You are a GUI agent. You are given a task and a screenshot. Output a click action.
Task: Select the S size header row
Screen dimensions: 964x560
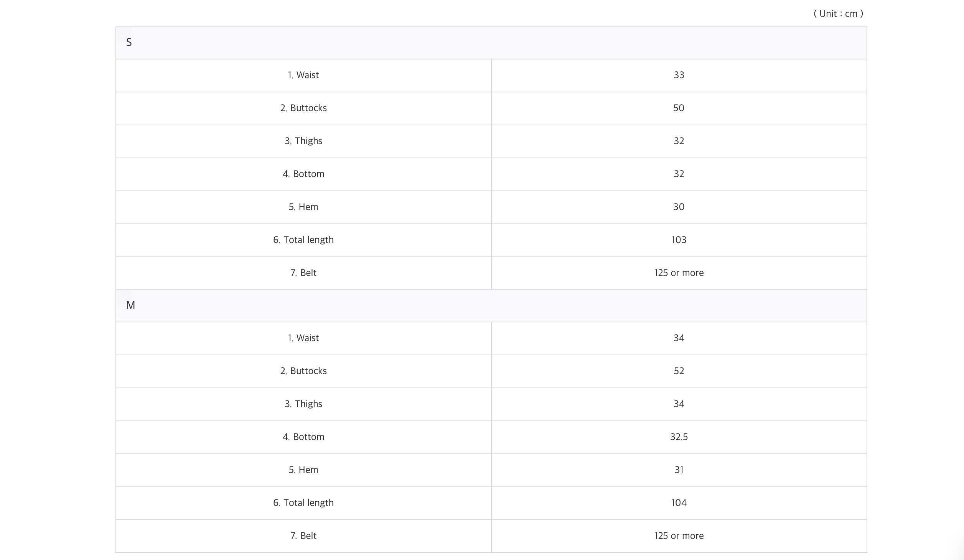click(491, 43)
